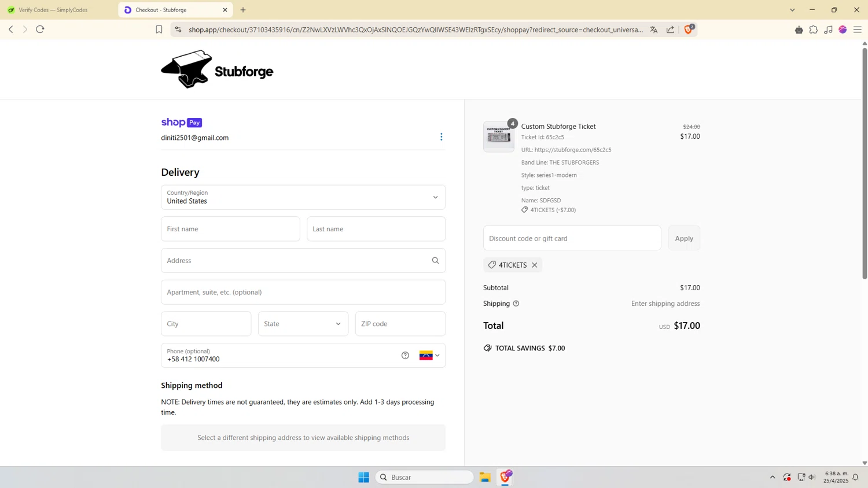This screenshot has height=488, width=868.
Task: Click the Apply discount button
Action: point(684,238)
